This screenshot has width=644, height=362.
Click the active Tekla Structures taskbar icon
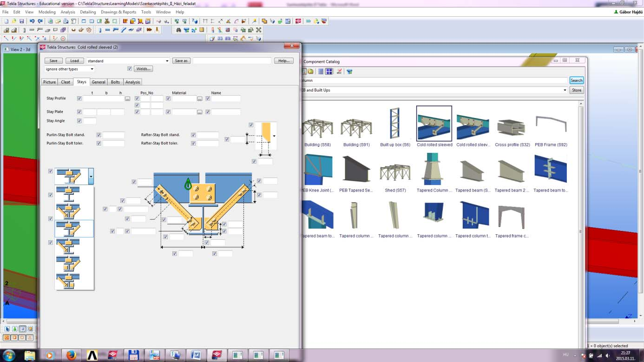(x=217, y=355)
